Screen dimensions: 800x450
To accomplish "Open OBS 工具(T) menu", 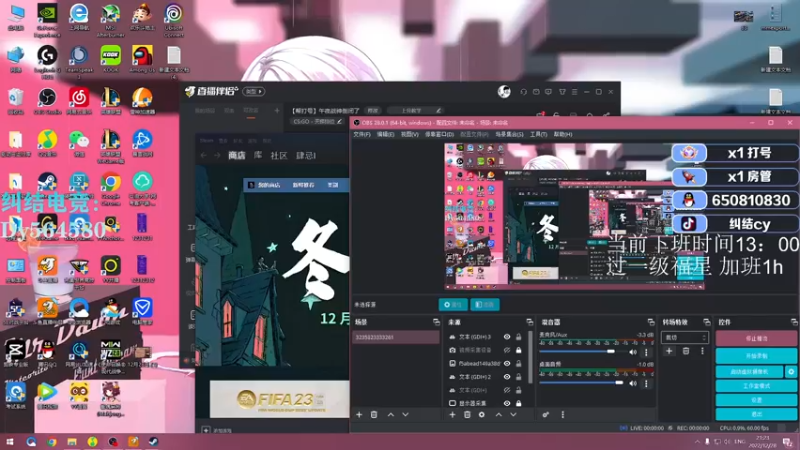I will click(x=538, y=134).
